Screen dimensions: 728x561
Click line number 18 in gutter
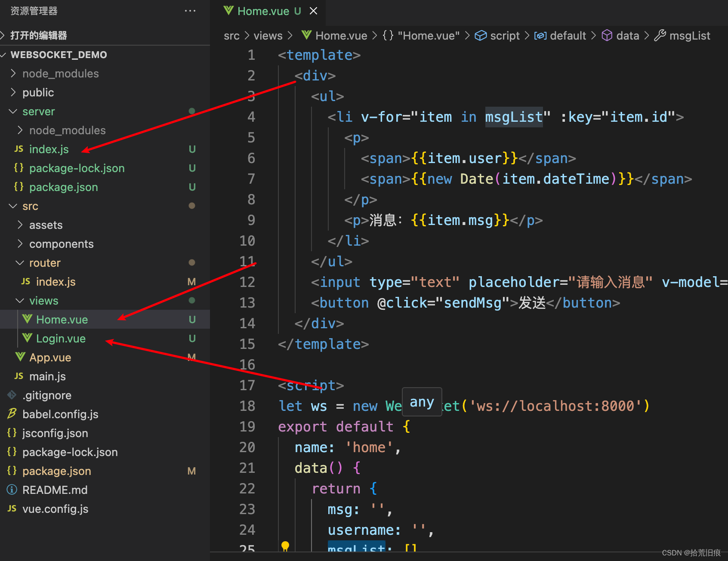click(247, 406)
